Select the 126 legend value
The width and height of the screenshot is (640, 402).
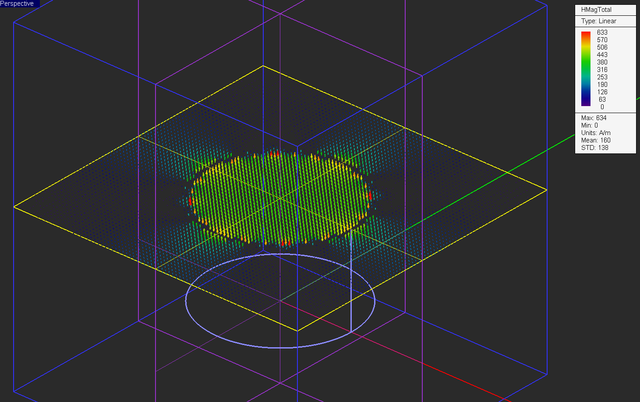602,92
